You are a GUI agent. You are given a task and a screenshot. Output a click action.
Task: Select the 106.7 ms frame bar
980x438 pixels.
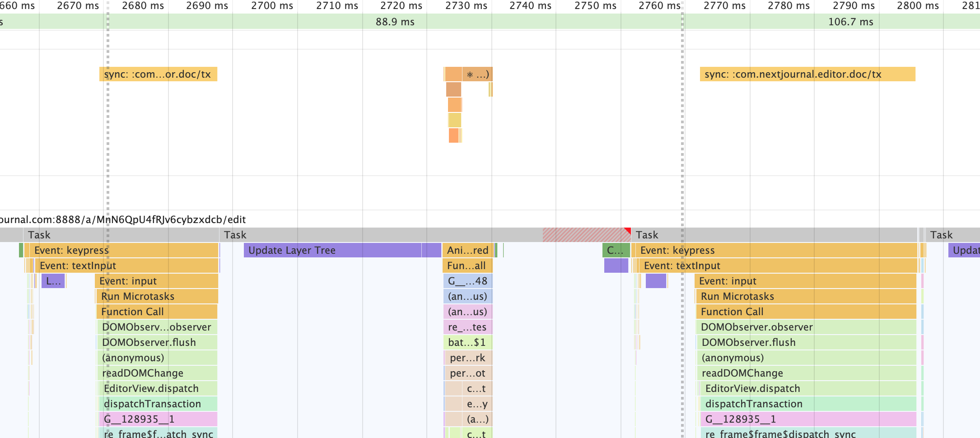[831, 22]
